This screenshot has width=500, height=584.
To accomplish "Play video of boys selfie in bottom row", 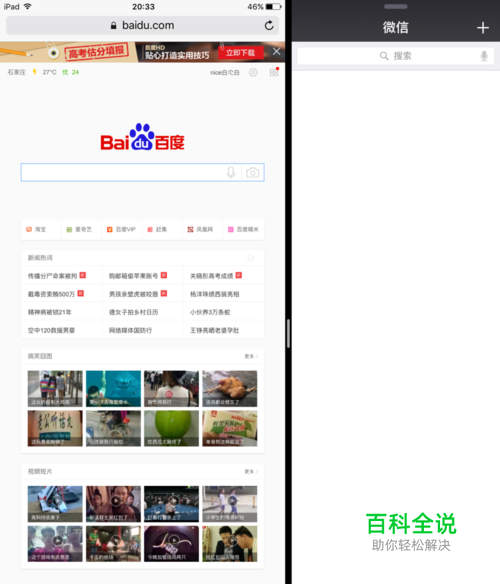I will tap(55, 544).
